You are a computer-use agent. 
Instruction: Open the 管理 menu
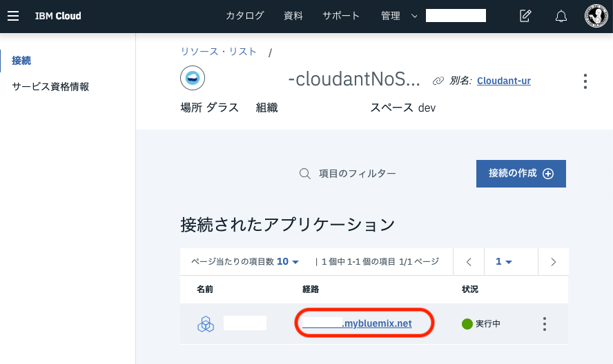pyautogui.click(x=391, y=16)
